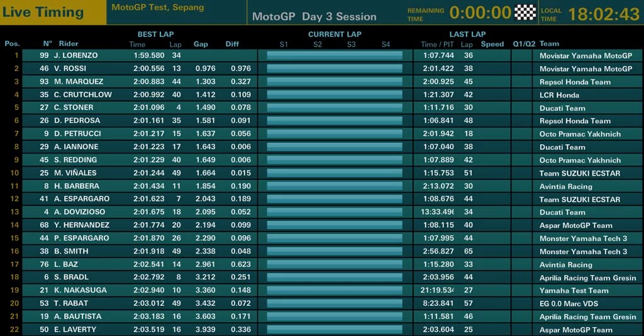Click E. Laverty's last lap time
This screenshot has height=336, width=644.
click(x=438, y=330)
